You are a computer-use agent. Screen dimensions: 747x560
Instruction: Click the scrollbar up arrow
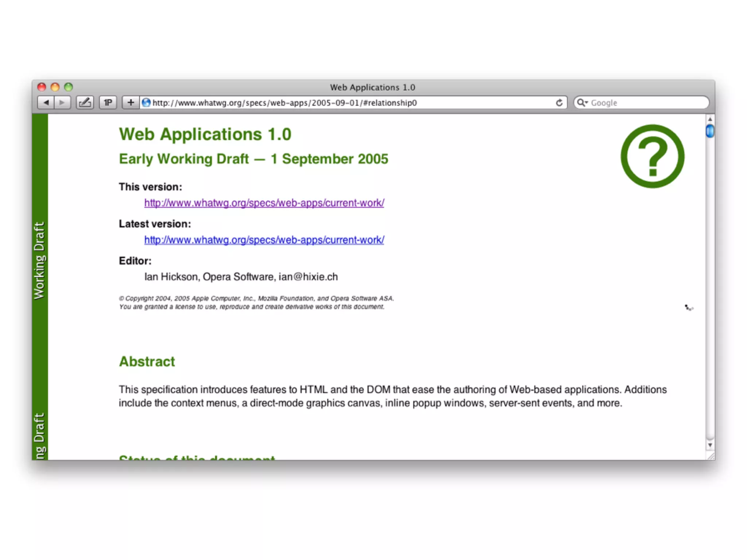(710, 119)
